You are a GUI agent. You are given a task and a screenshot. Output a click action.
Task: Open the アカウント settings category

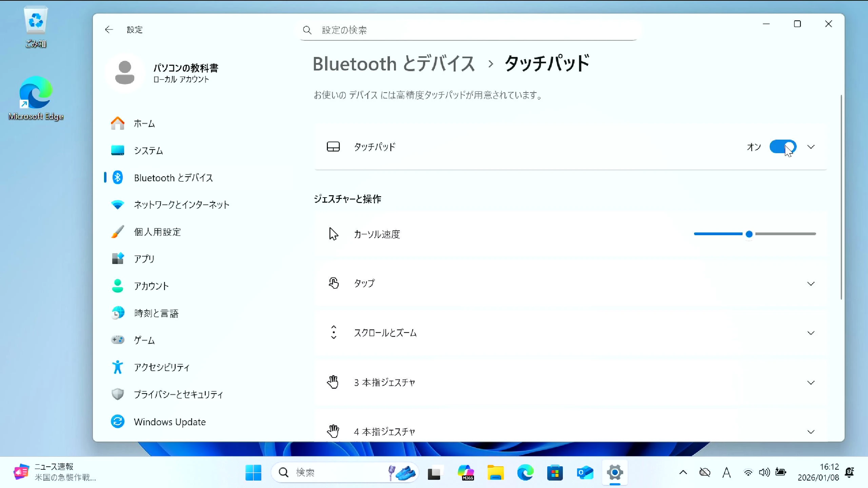click(x=151, y=286)
